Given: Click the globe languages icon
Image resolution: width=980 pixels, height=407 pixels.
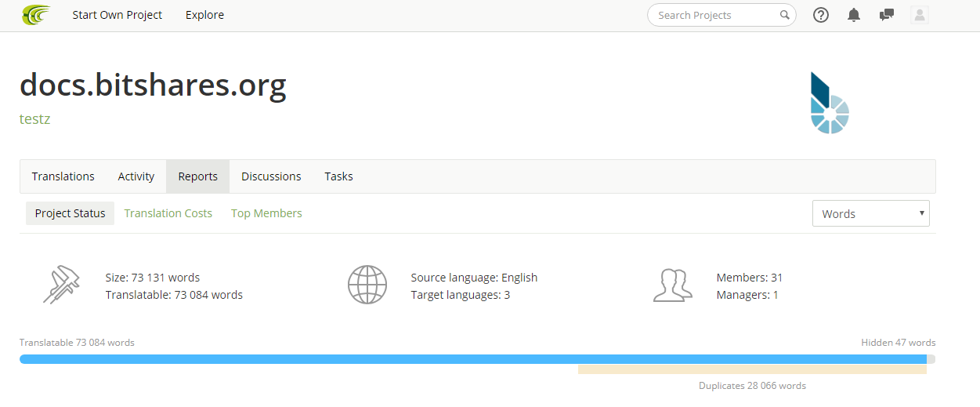Looking at the screenshot, I should (367, 285).
